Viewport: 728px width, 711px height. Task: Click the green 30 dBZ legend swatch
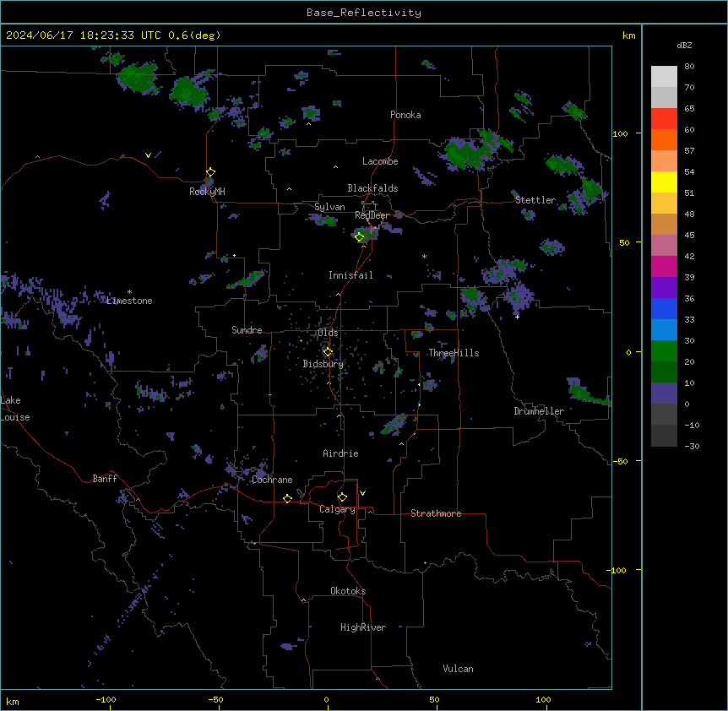[664, 351]
